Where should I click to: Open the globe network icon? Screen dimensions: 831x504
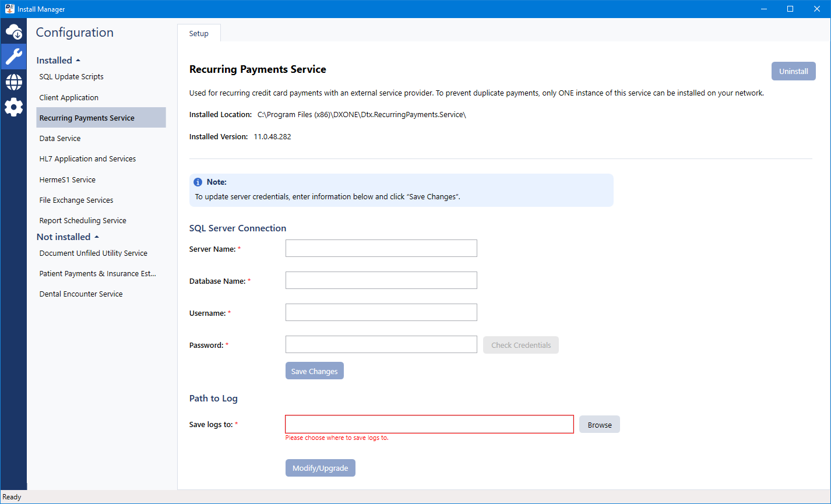point(13,82)
